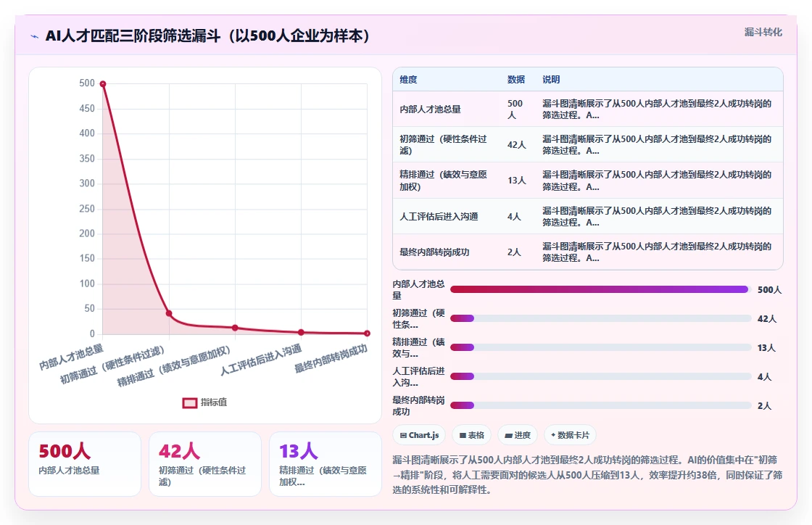Click the chart point for 人工评估后进入沟通
The height and width of the screenshot is (525, 812).
click(301, 332)
